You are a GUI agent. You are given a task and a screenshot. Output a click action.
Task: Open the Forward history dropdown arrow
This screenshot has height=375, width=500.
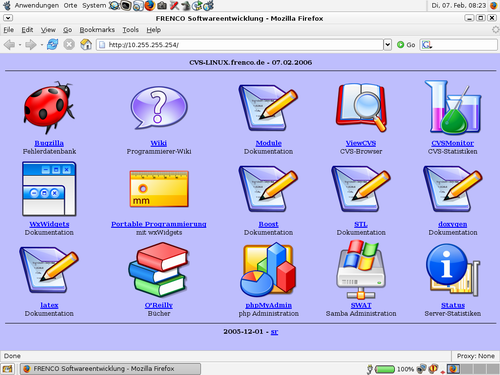(41, 45)
